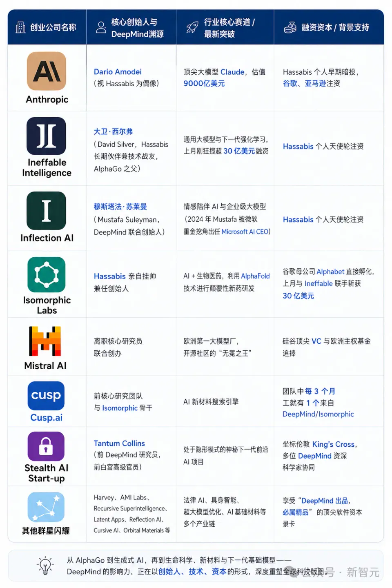
Task: Click the 前核心研究团队 text in Cusp row
Action: click(x=118, y=396)
